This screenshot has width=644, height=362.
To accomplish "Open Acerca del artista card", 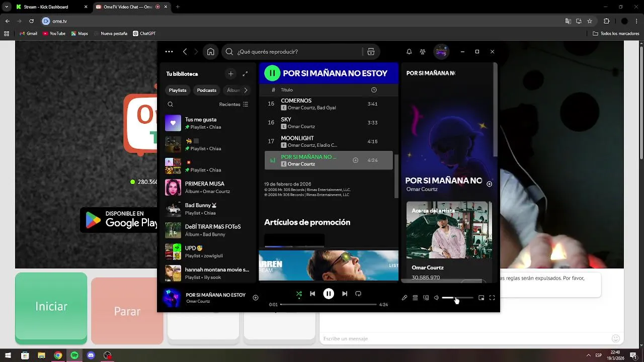I will (449, 241).
